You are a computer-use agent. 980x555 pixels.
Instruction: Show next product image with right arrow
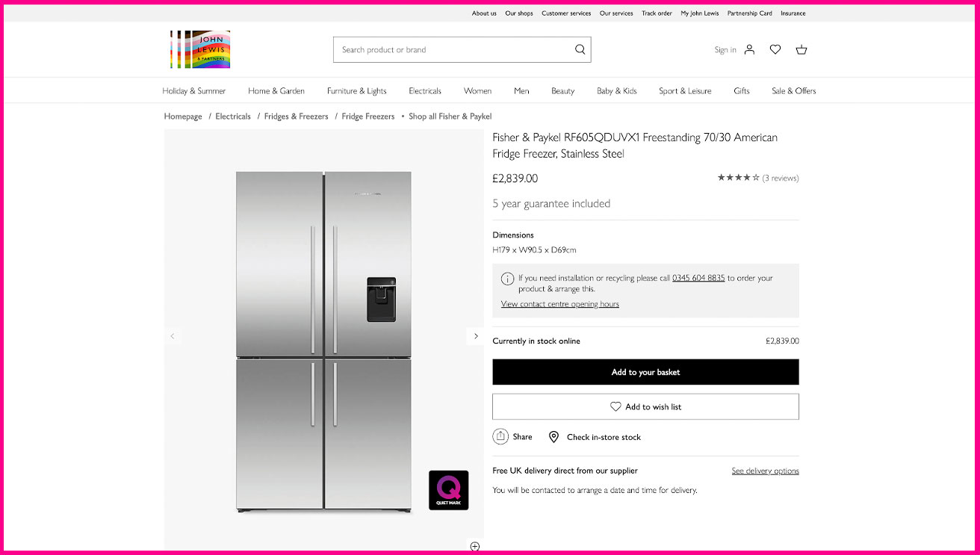point(476,336)
